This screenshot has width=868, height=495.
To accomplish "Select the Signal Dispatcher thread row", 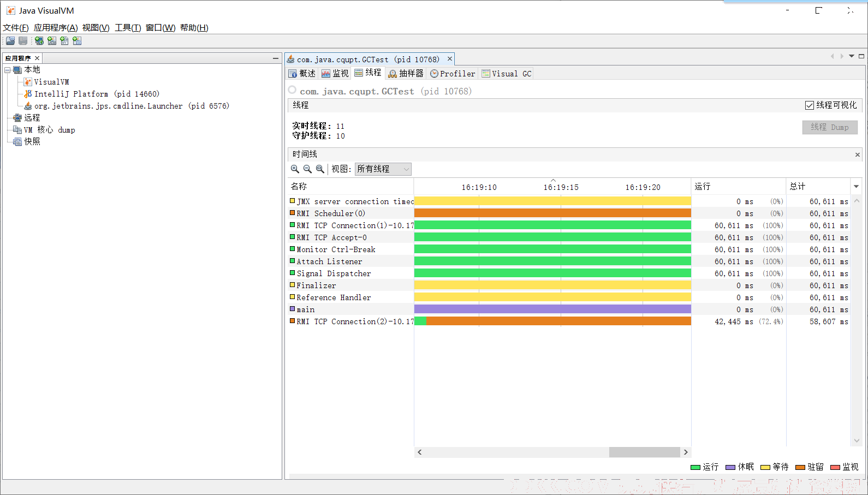I will [x=569, y=273].
